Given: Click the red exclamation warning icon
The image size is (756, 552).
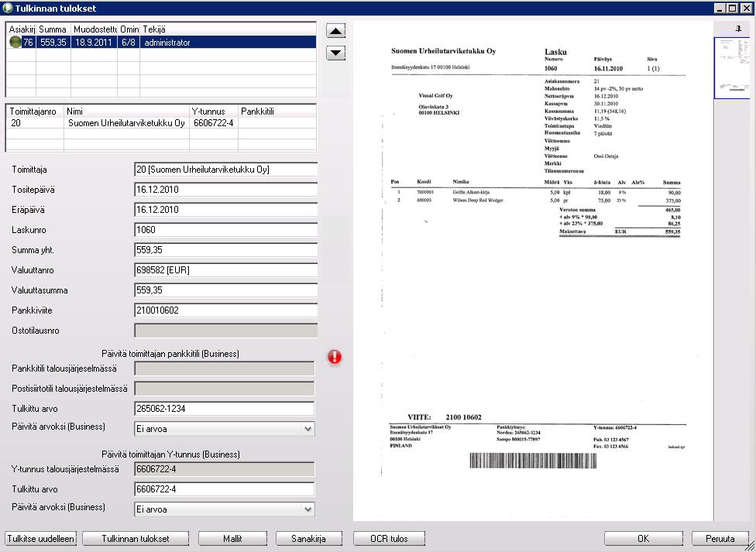Looking at the screenshot, I should [x=335, y=357].
